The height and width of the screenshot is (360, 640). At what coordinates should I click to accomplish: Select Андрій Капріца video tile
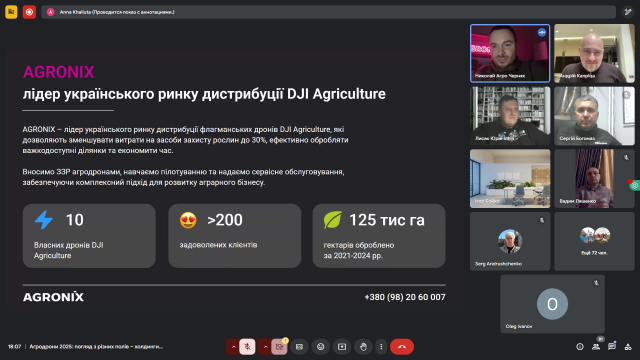[594, 53]
